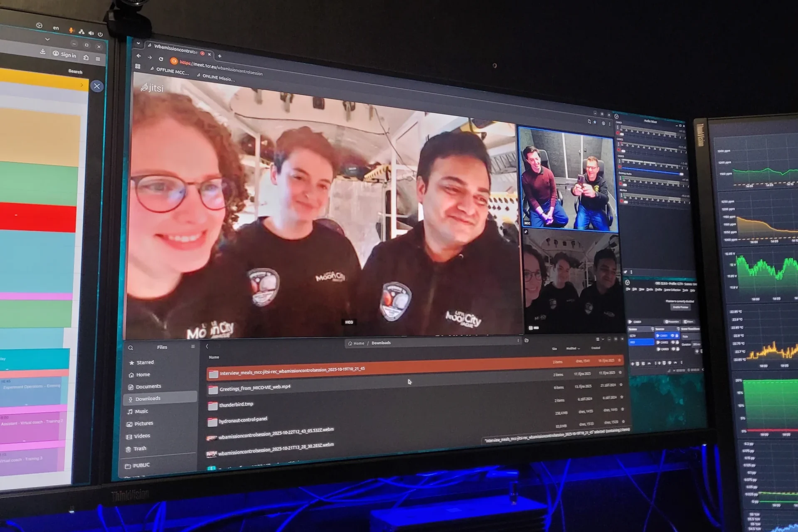This screenshot has height=532, width=798.
Task: Click the browser back arrow
Action: (x=139, y=56)
